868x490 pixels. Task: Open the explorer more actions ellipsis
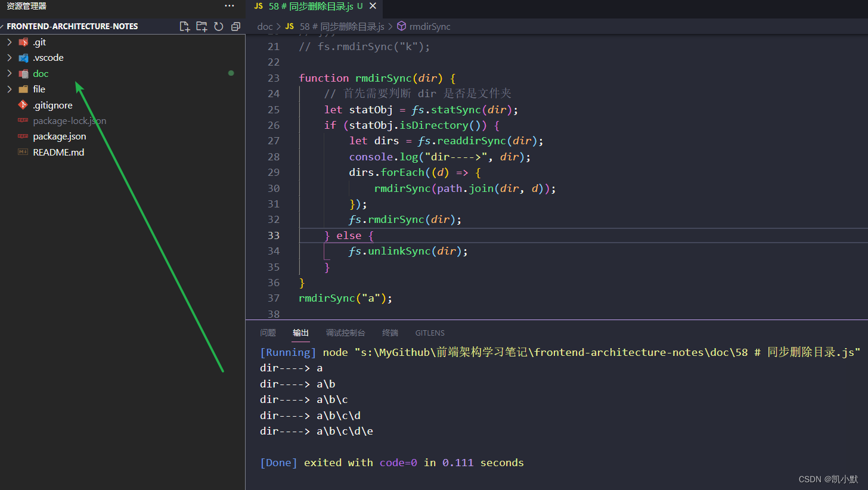click(230, 6)
